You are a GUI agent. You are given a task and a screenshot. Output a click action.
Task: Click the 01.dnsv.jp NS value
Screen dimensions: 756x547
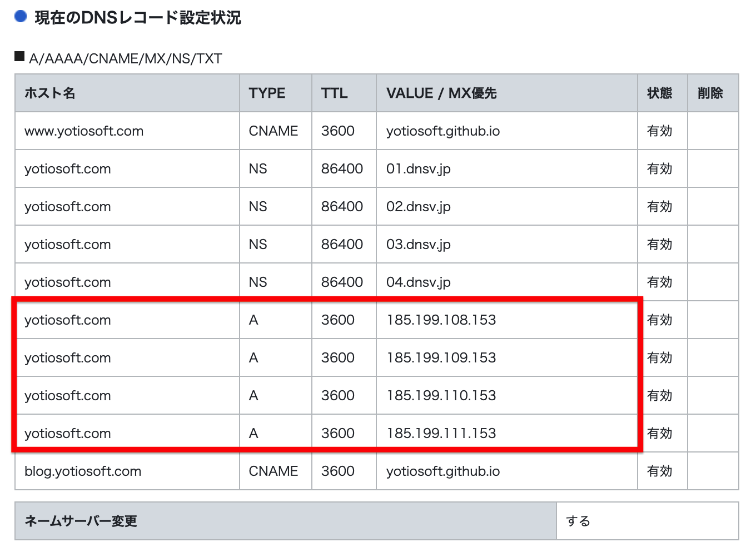[x=419, y=169]
